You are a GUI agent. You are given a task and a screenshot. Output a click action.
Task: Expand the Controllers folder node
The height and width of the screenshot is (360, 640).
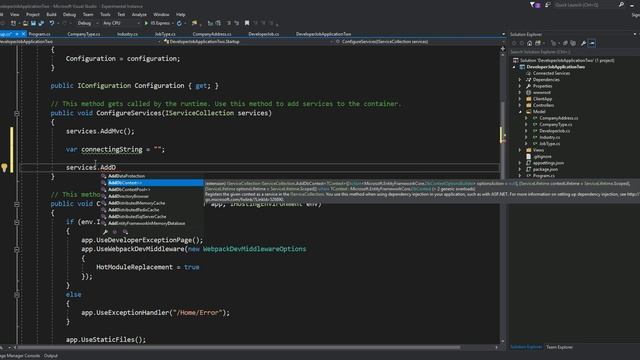click(x=520, y=105)
